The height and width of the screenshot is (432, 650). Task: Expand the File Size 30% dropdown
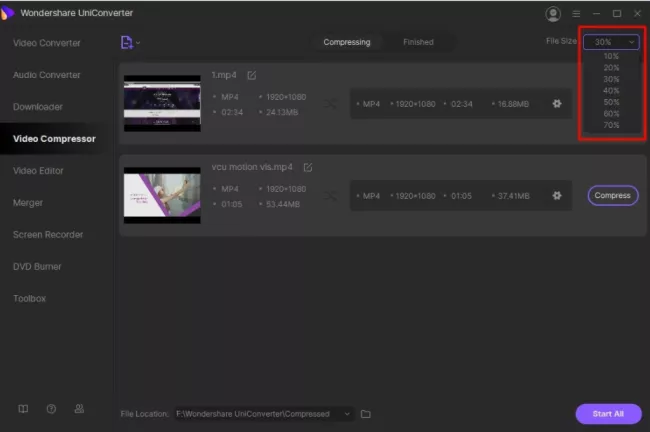611,42
